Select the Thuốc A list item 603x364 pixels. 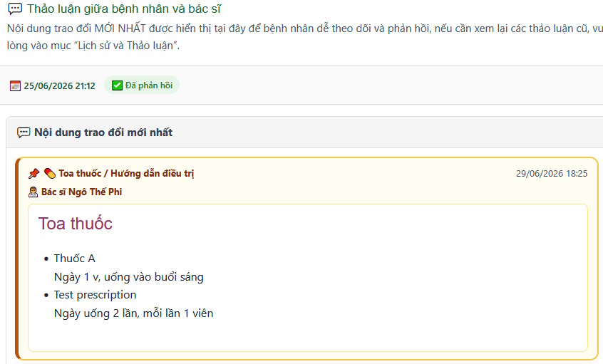(75, 259)
